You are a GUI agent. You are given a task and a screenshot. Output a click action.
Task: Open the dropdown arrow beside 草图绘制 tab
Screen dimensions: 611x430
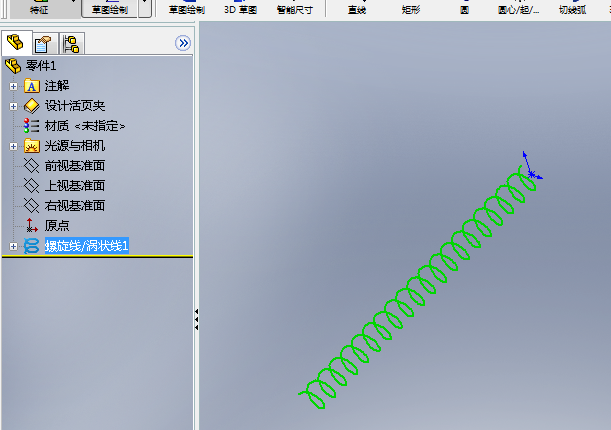tap(145, 8)
